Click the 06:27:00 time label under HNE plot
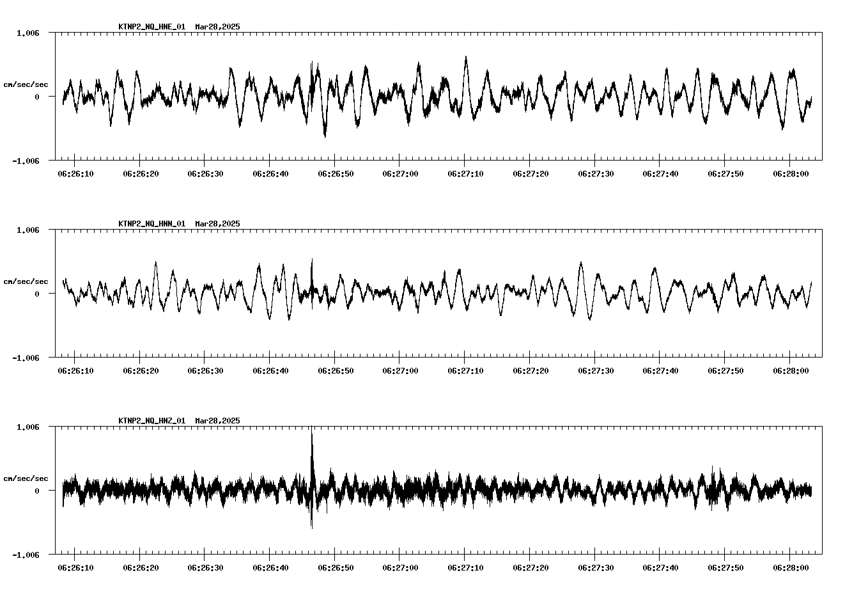The width and height of the screenshot is (868, 591). (x=401, y=174)
